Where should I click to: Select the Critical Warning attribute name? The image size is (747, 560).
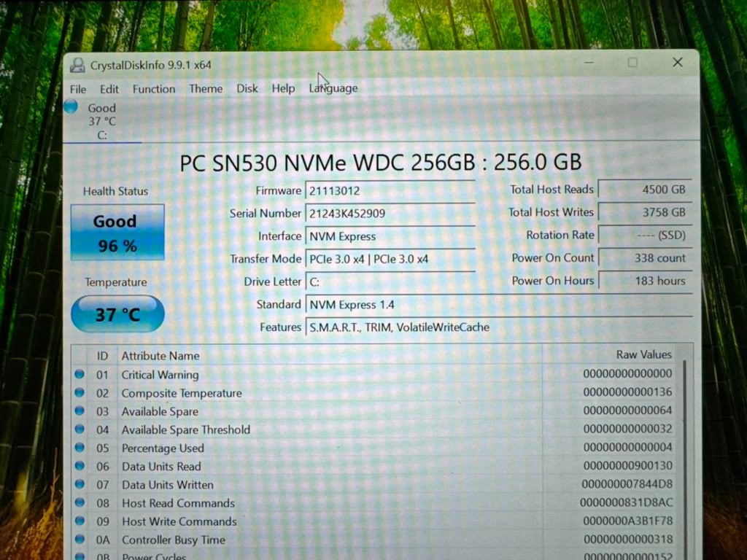[x=160, y=376]
